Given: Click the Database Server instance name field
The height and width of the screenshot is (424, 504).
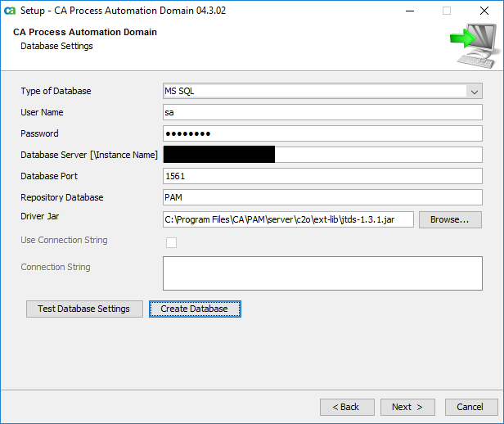Looking at the screenshot, I should [322, 155].
